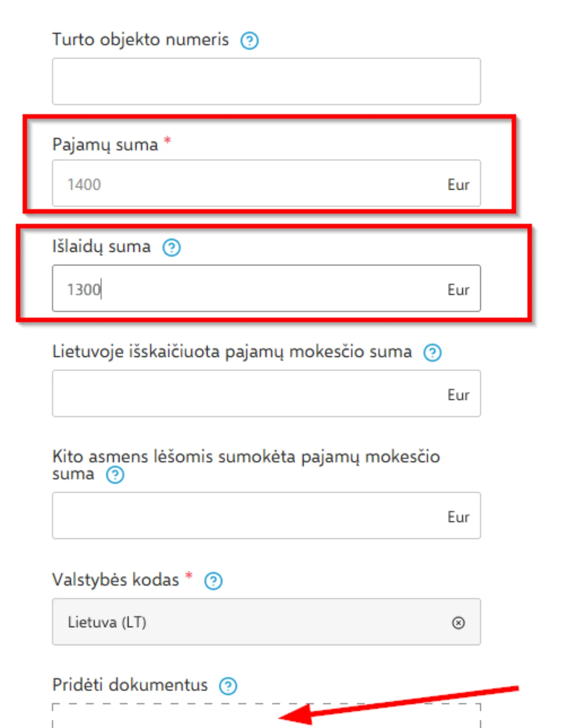Click the Turto objekto numeris label text
Screen dimensions: 576x728
(x=140, y=40)
